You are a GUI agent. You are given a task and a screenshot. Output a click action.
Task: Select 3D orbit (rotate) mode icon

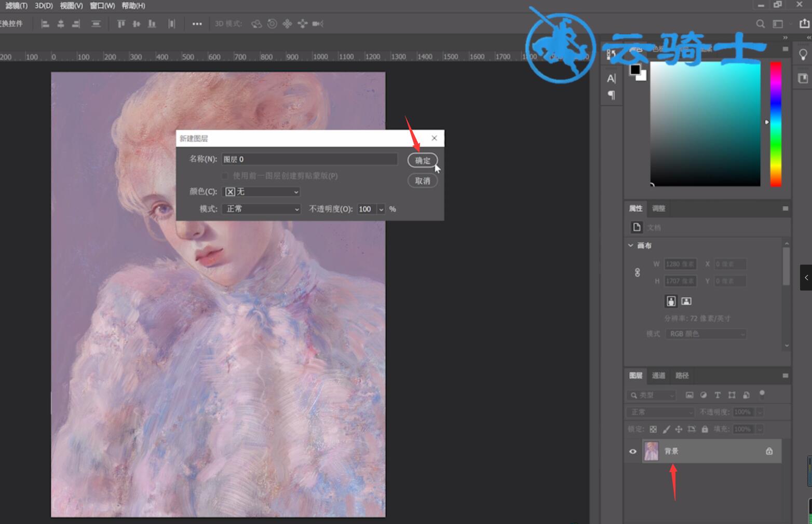[x=256, y=24]
